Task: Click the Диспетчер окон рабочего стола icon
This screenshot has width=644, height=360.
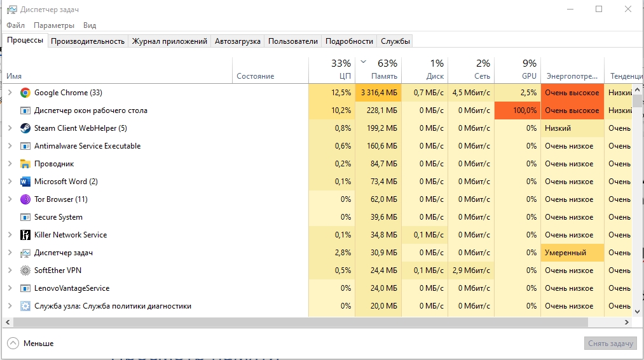Action: [x=25, y=110]
